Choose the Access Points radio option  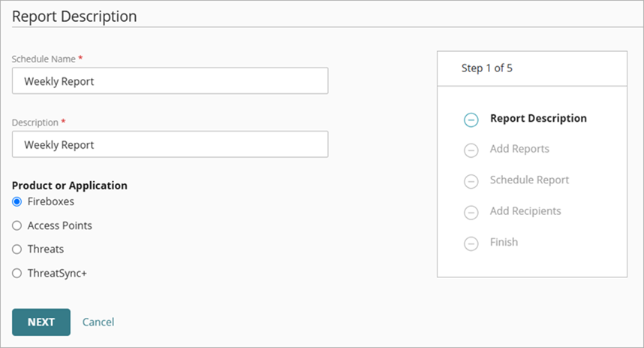tap(17, 225)
